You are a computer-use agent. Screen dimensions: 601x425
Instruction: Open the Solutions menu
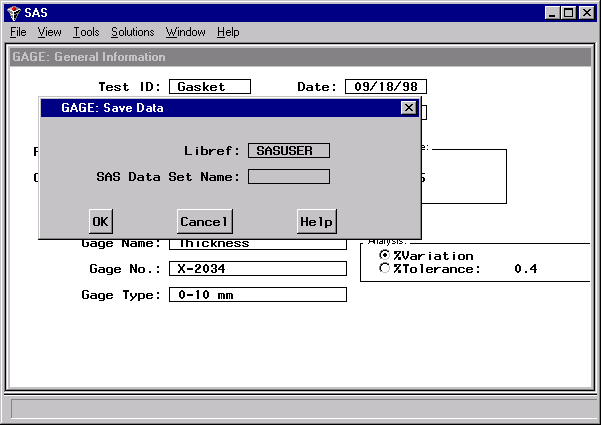pyautogui.click(x=133, y=32)
